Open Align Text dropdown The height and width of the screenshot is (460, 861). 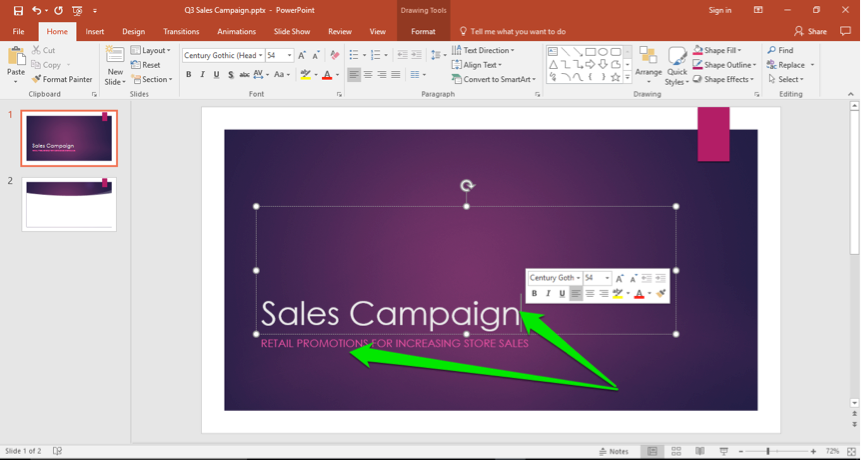(477, 65)
